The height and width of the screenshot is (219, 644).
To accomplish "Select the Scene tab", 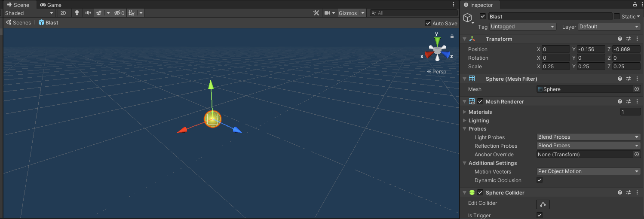I will [18, 5].
